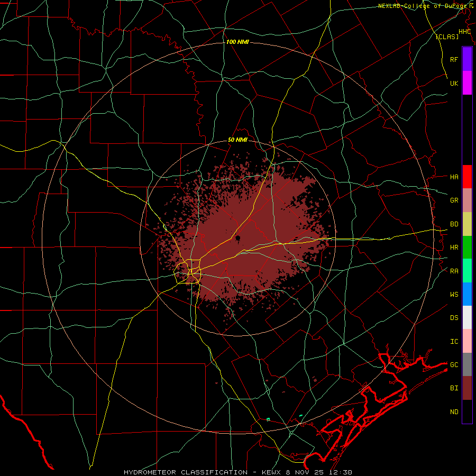Click the magenta UK legend color swatch

(467, 83)
